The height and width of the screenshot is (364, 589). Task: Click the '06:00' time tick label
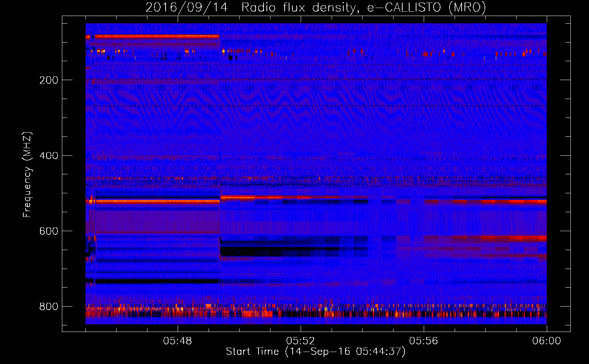click(546, 341)
